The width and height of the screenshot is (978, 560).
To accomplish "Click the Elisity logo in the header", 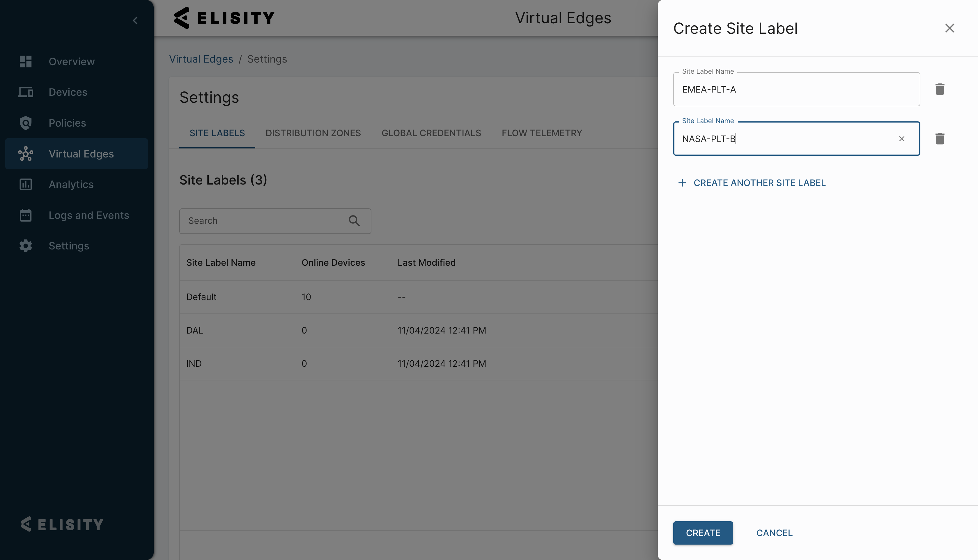I will tap(224, 18).
